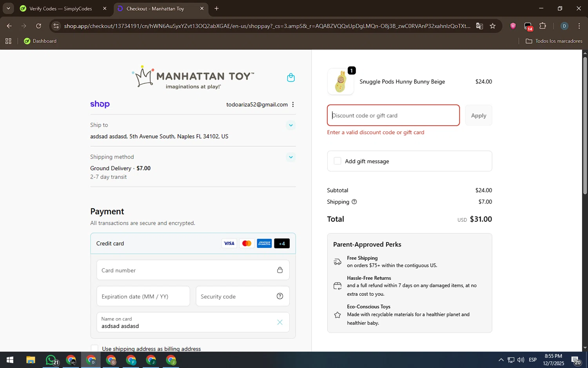Open the volume control in system tray
588x368 pixels.
tap(521, 360)
